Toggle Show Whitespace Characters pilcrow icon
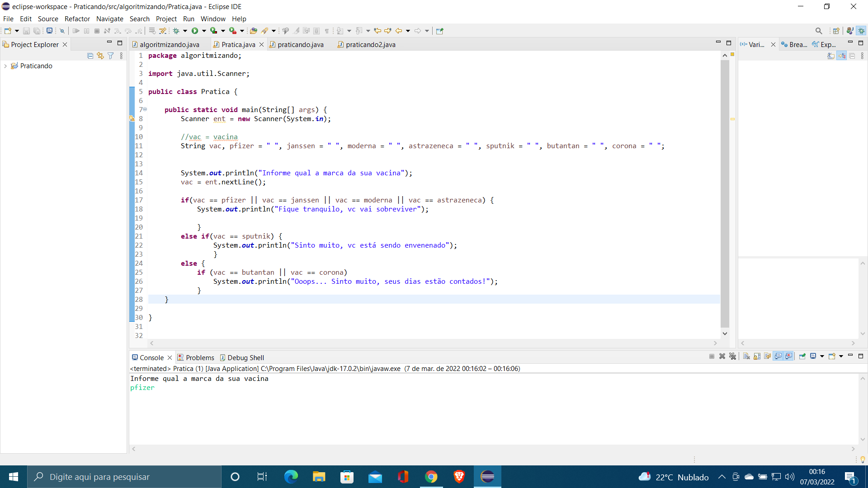The image size is (868, 488). click(x=327, y=31)
